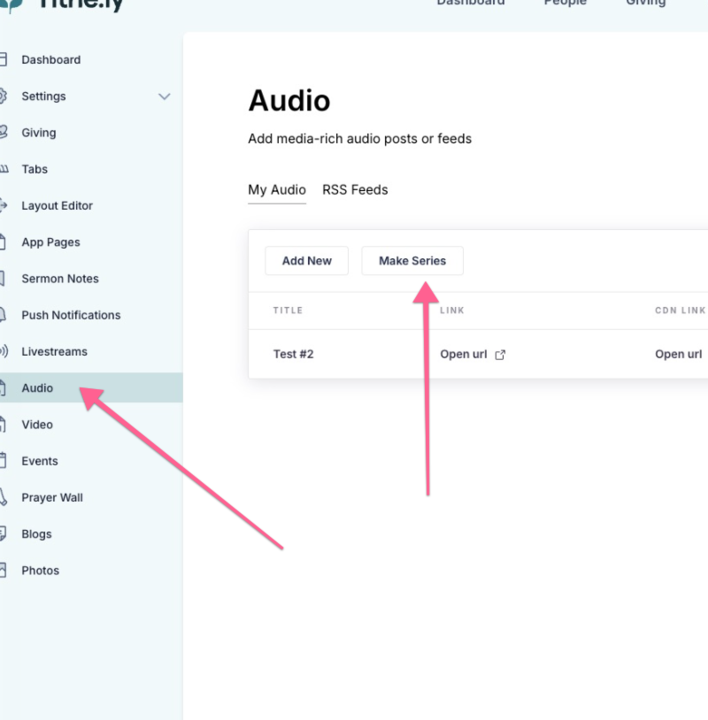Open the Events sidebar item
The image size is (708, 720).
coord(39,461)
